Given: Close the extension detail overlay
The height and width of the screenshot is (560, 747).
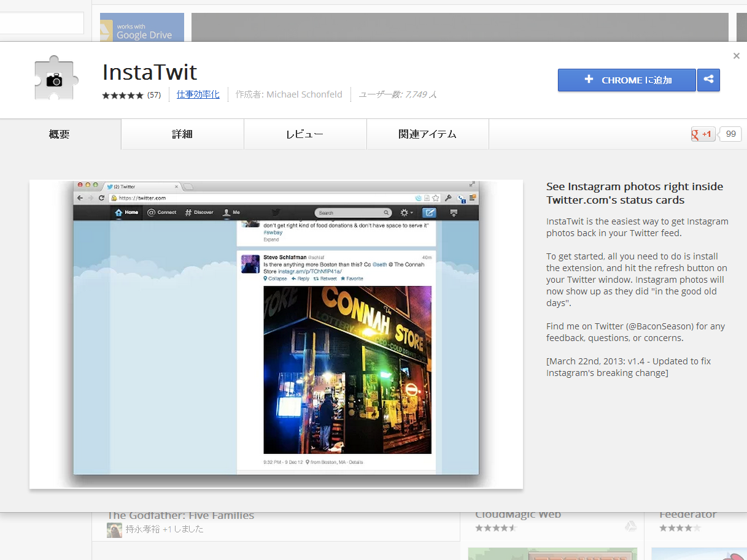Looking at the screenshot, I should pos(736,56).
